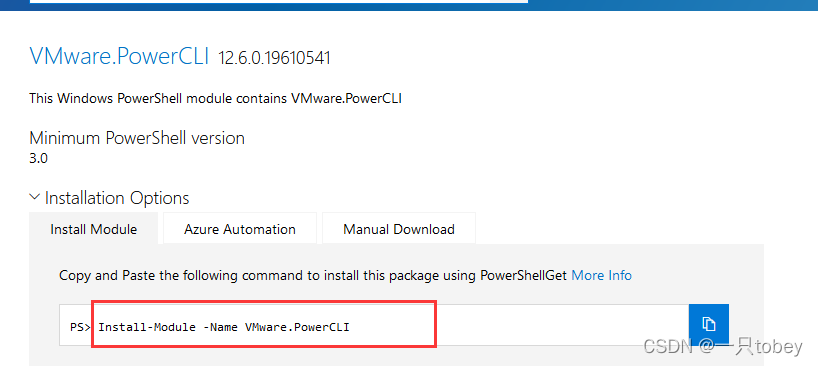Click the module description text

215,98
